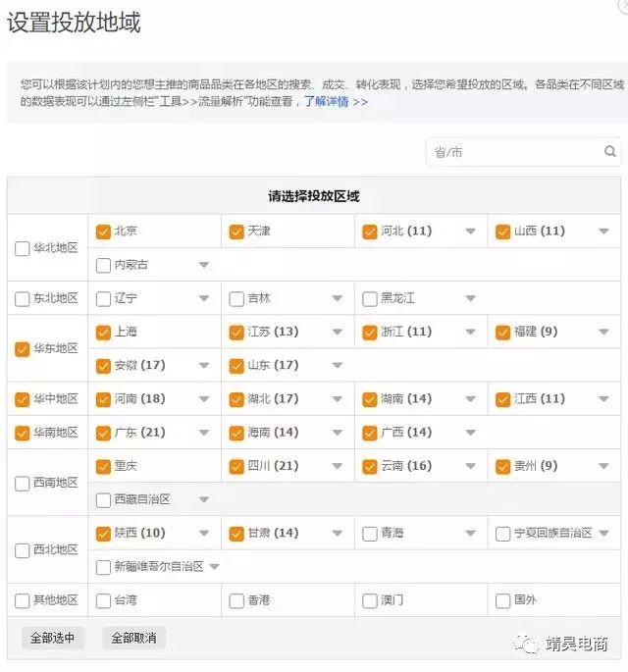Expand the 贵州 (9) dropdown arrow
Viewport: 628px width, 672px height.
tap(604, 466)
